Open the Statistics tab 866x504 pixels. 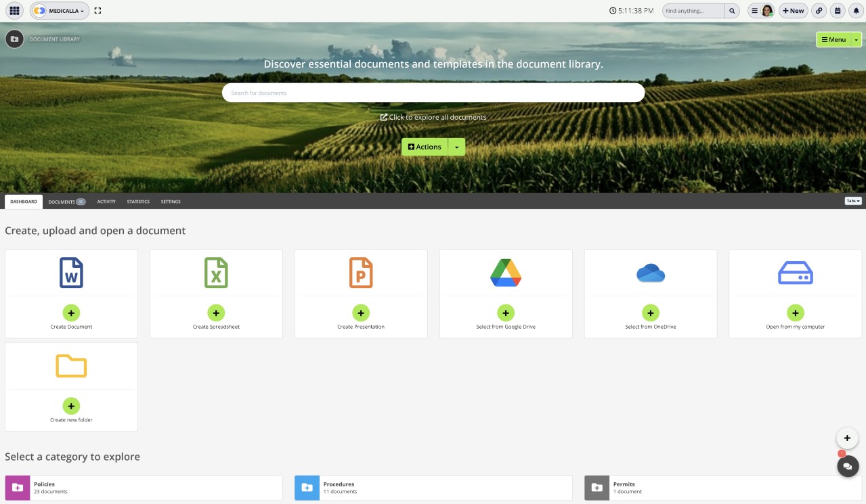click(x=137, y=201)
